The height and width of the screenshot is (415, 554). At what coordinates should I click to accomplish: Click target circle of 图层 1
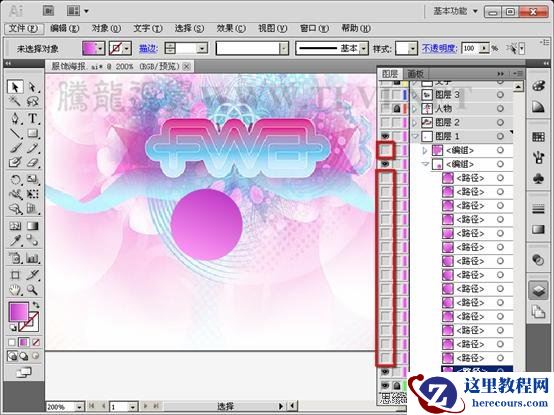click(x=500, y=136)
